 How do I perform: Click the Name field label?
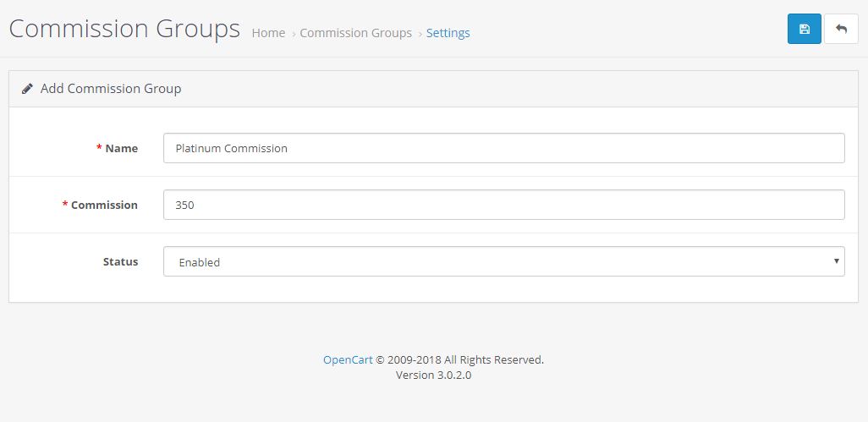coord(121,148)
